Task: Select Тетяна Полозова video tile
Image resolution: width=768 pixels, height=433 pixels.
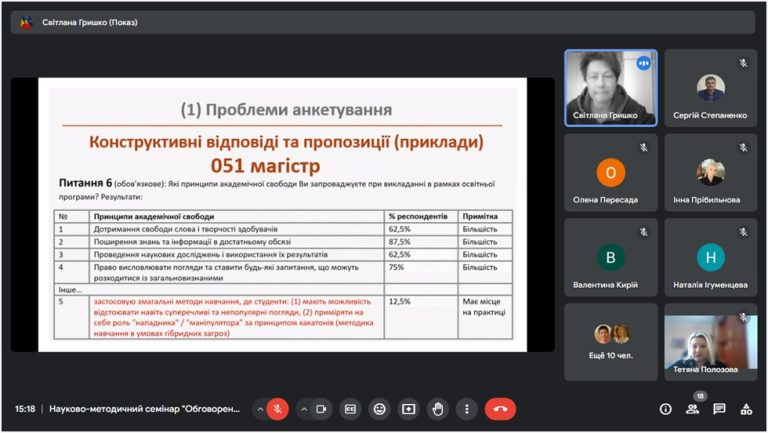Action: [710, 342]
